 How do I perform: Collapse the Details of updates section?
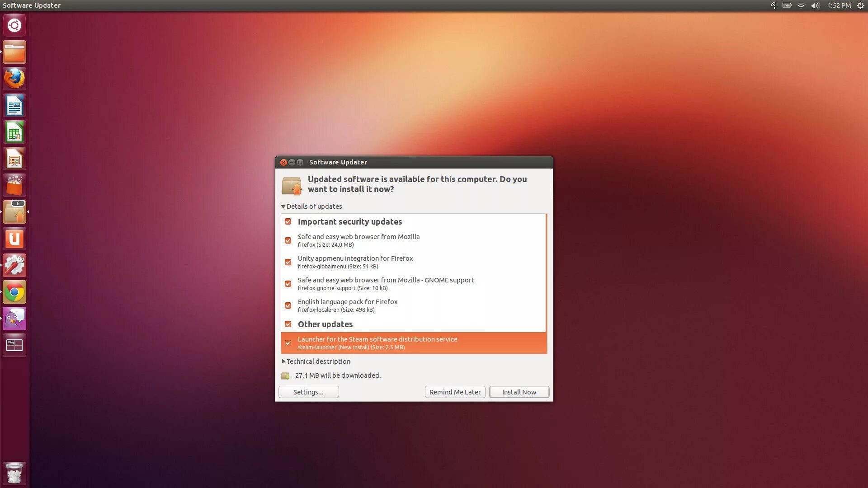[x=283, y=206]
